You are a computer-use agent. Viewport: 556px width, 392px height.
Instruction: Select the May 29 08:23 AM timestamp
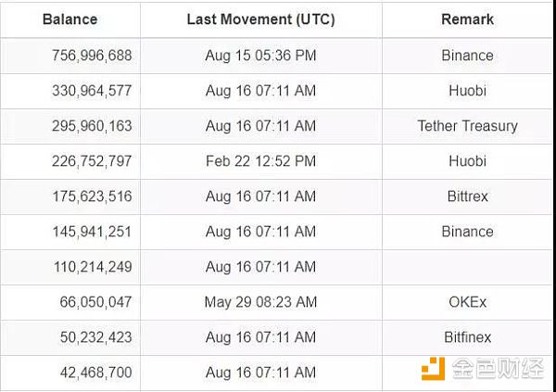coord(261,302)
